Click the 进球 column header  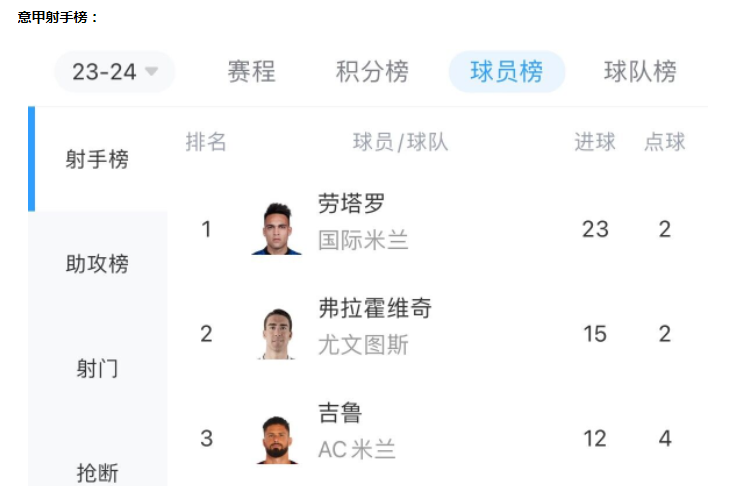[x=595, y=142]
